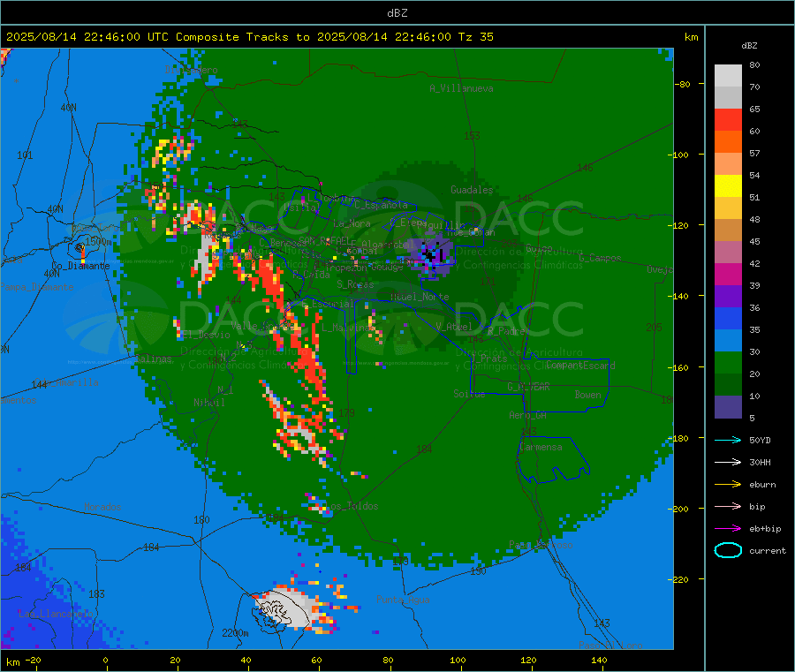This screenshot has width=795, height=672.
Task: Click the Bowen map label
Action: [587, 394]
